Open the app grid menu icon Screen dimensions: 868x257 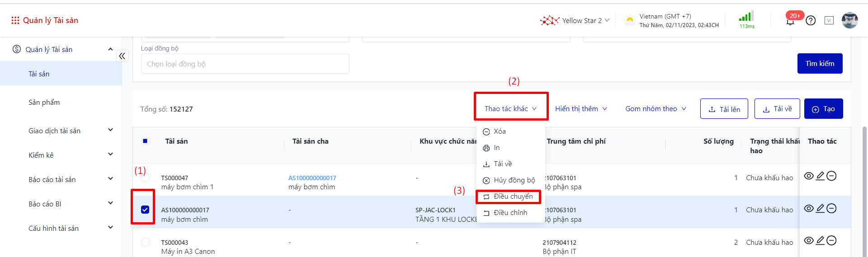tap(15, 20)
